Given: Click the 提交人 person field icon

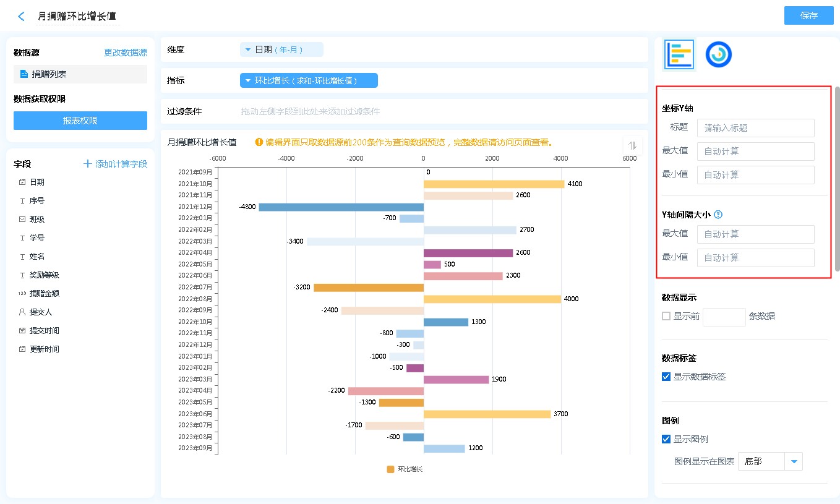Looking at the screenshot, I should point(22,312).
